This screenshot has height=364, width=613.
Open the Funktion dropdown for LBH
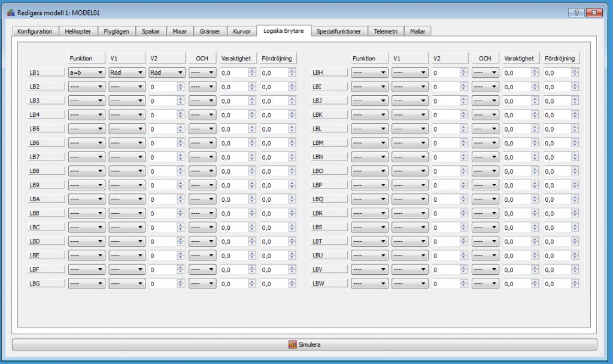click(x=369, y=72)
